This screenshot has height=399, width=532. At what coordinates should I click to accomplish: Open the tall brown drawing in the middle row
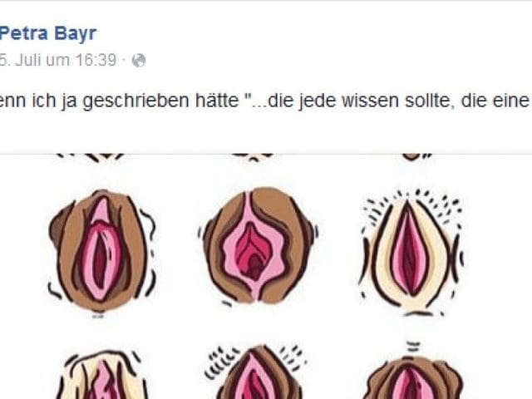point(101,252)
